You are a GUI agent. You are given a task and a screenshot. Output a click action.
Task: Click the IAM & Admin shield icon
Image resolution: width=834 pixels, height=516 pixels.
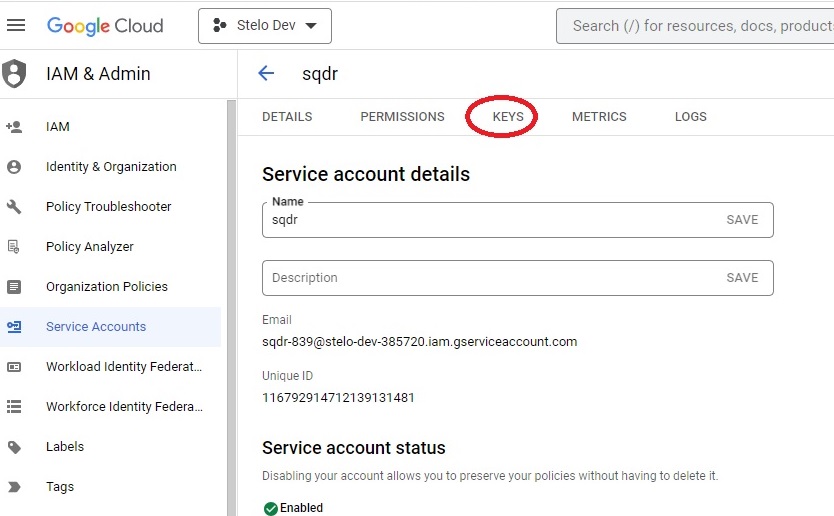tap(15, 74)
